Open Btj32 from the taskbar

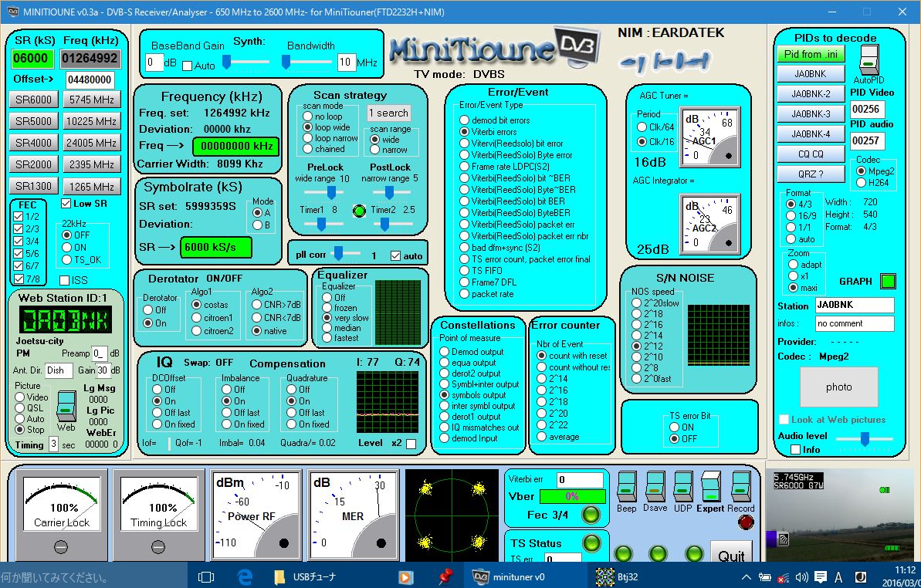(618, 576)
